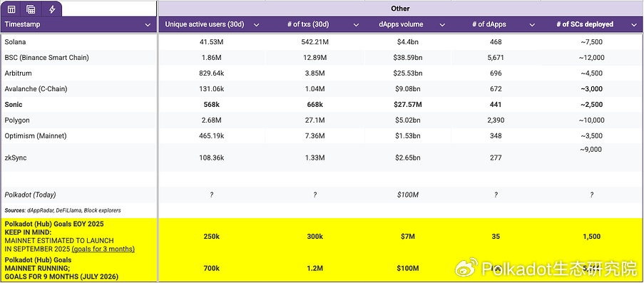Click Polygon's 27.1M transactions cell
The image size is (644, 283).
315,120
